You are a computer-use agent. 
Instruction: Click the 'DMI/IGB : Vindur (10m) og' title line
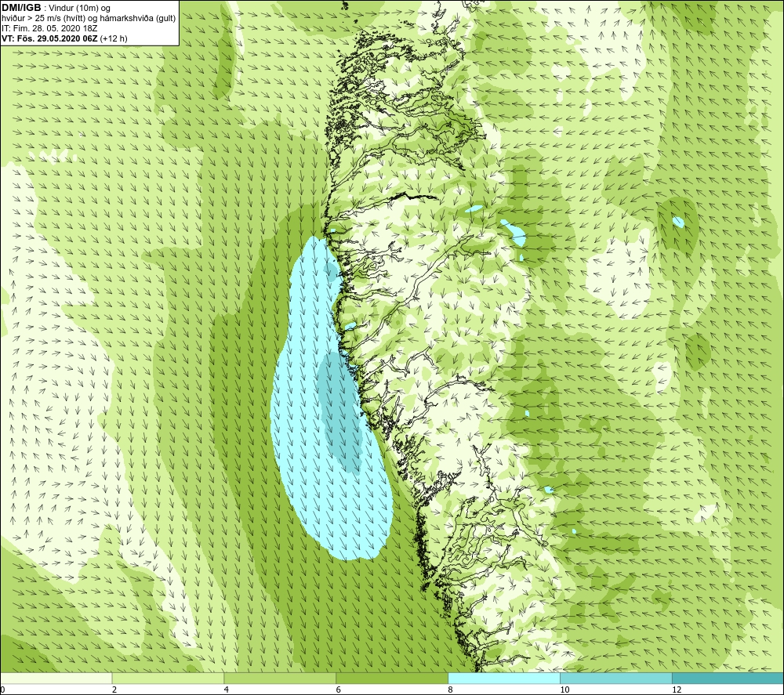pyautogui.click(x=56, y=8)
